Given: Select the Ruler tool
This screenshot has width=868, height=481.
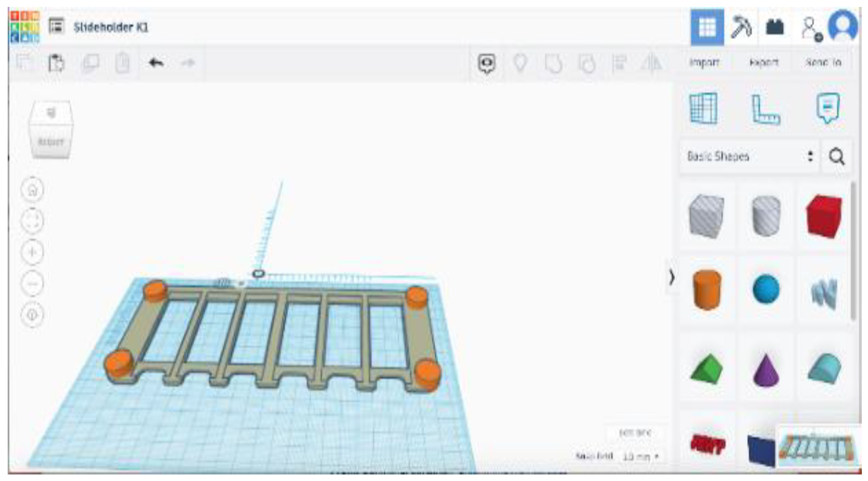Looking at the screenshot, I should 765,109.
